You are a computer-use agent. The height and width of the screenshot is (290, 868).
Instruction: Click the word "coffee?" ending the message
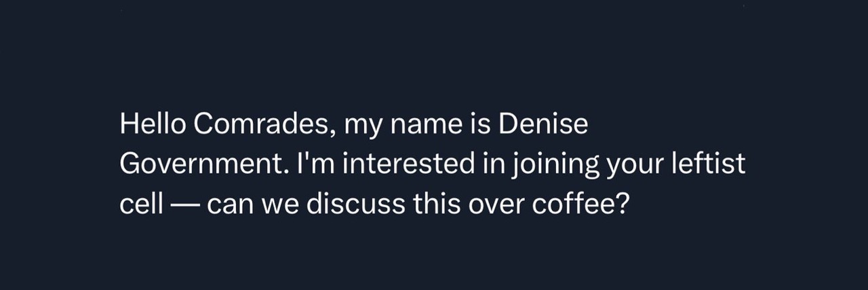pos(578,204)
